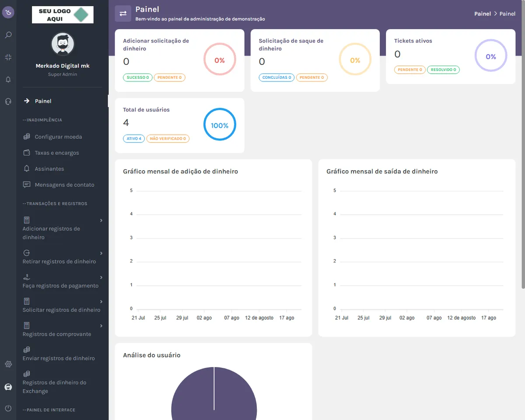Open Configurar moeda menu item

click(x=58, y=137)
